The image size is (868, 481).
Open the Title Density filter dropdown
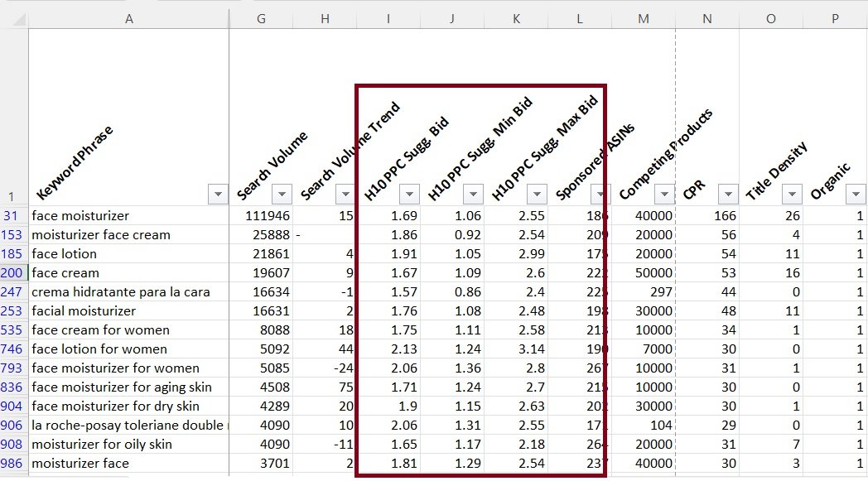tap(792, 194)
